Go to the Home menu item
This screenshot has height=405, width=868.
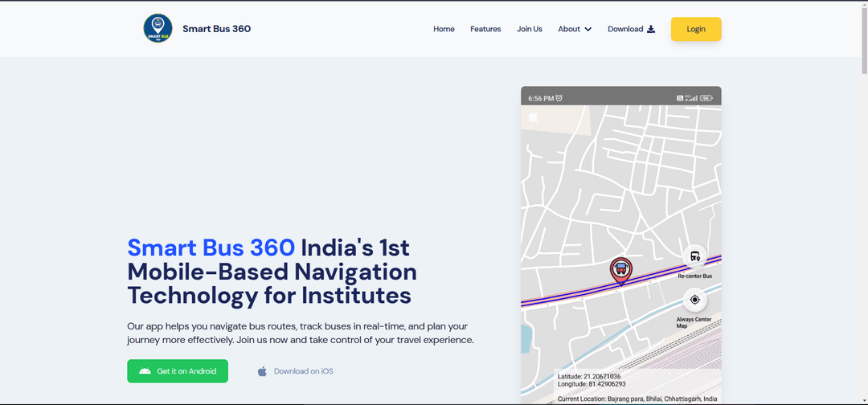[444, 29]
